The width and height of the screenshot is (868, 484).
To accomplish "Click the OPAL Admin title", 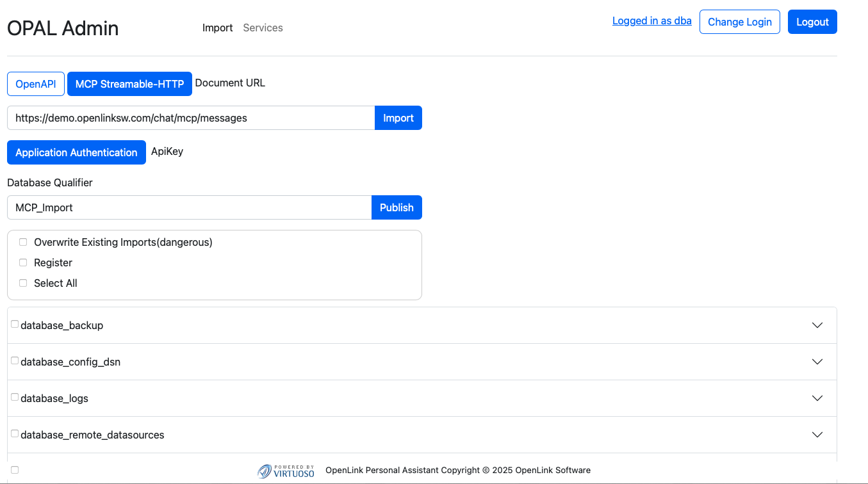I will (x=63, y=28).
